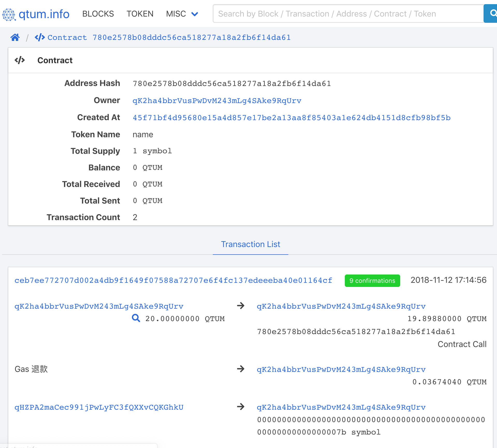This screenshot has width=497, height=448.
Task: Click the home breadcrumb icon
Action: coord(15,38)
